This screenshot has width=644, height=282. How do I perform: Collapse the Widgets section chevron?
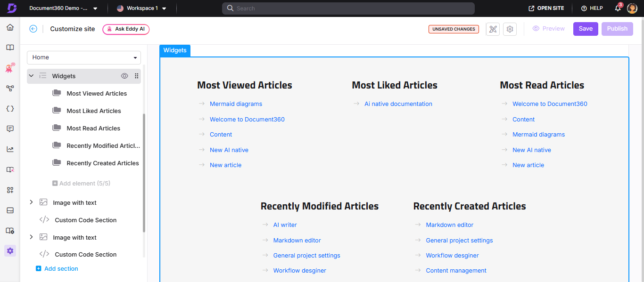pos(31,76)
